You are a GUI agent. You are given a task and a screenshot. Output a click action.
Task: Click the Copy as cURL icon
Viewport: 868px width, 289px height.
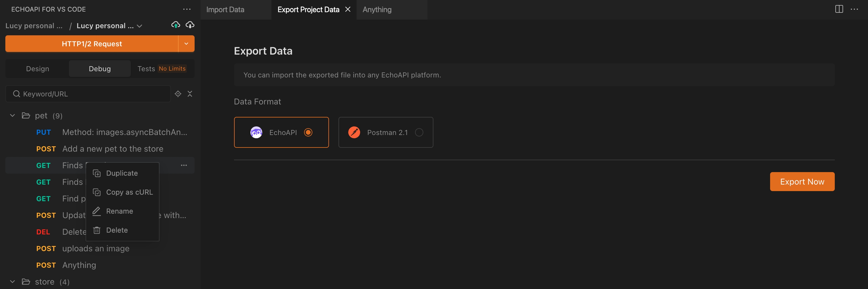coord(97,192)
